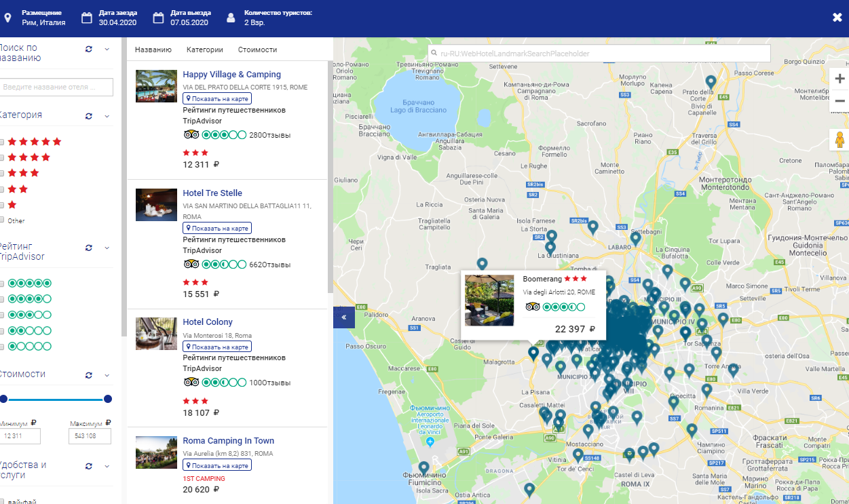This screenshot has height=504, width=849.
Task: Check the five-circle TripAdvisor rating checkbox
Action: (2, 283)
